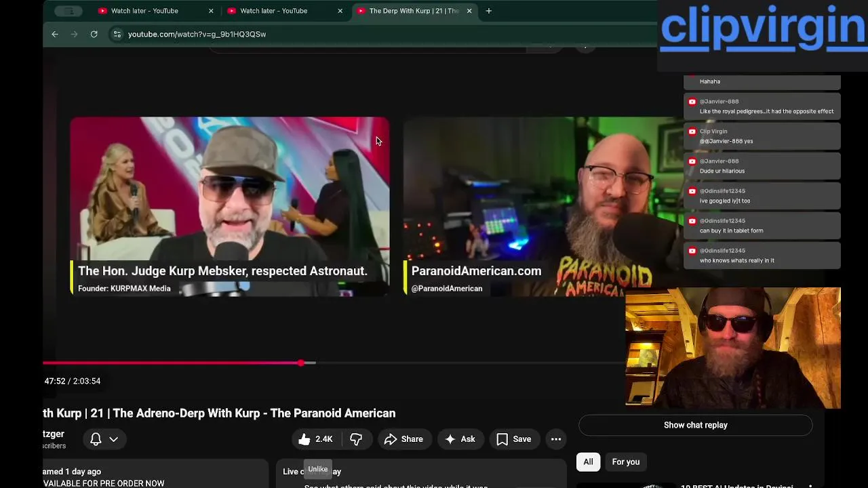Click the 2.4K like count
868x488 pixels.
324,439
